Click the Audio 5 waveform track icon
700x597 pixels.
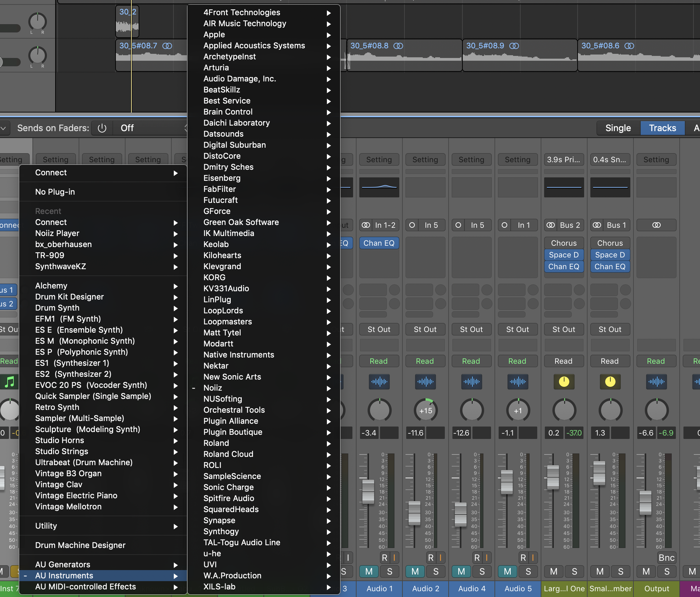click(x=518, y=382)
